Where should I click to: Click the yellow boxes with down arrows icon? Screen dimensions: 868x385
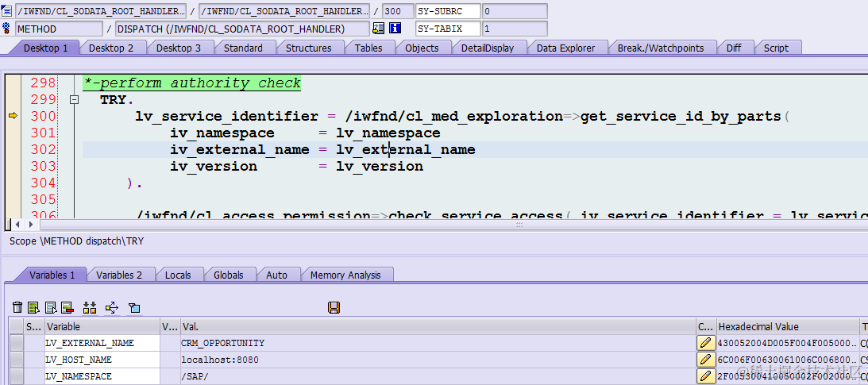point(90,307)
